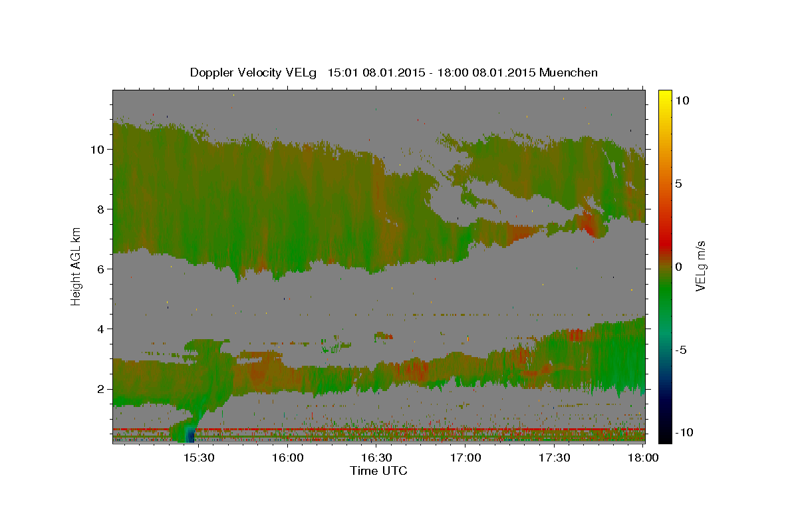Click the 'VELg m/s' colorbar label
Image resolution: width=798 pixels, height=532 pixels.
tap(700, 266)
